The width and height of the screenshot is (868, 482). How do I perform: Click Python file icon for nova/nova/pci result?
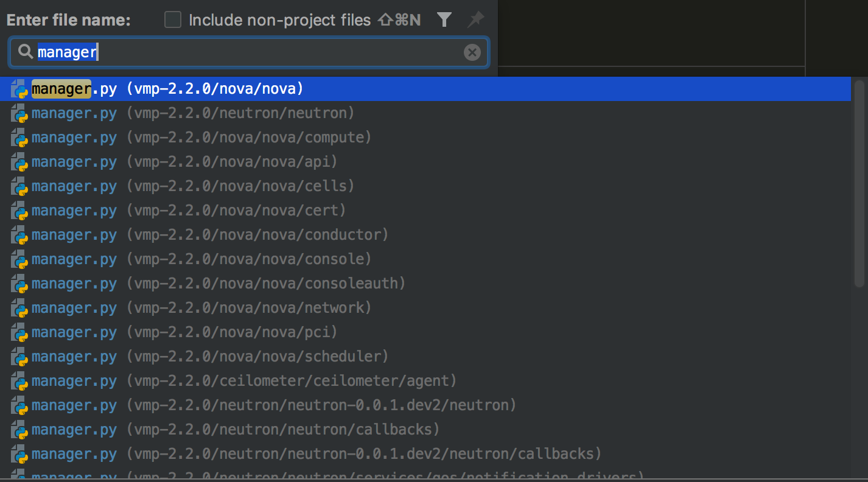pos(19,332)
